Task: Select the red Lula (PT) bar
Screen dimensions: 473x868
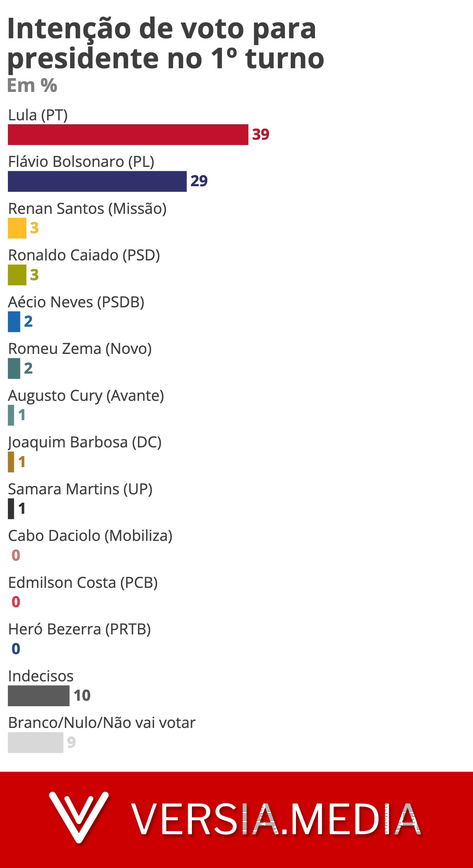Action: pos(128,135)
